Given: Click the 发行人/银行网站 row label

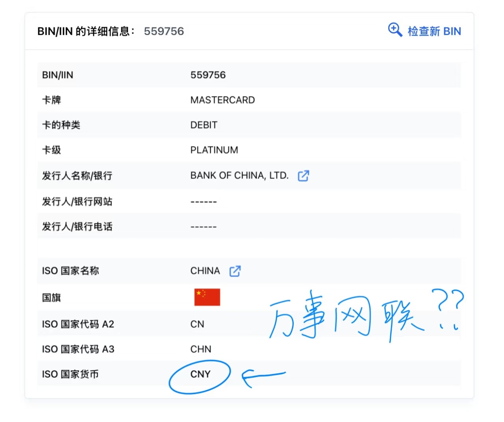Looking at the screenshot, I should point(77,202).
